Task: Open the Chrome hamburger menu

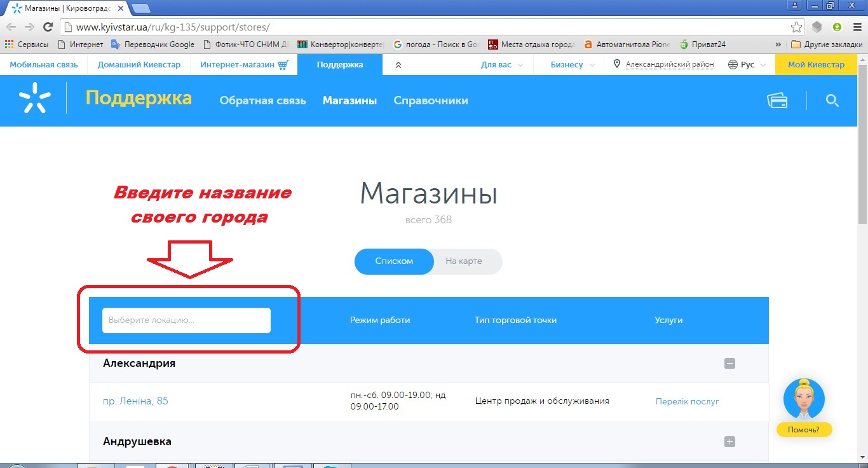Action: [x=856, y=27]
